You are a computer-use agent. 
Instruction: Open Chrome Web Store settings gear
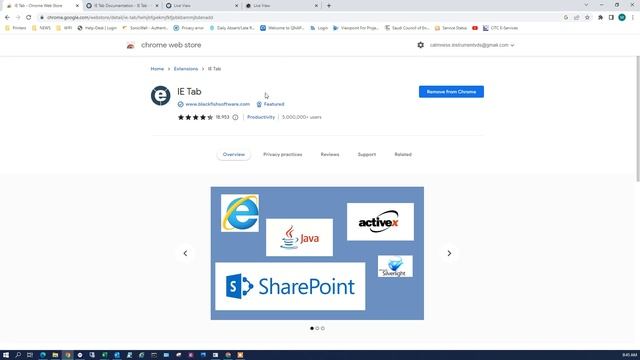coord(420,45)
